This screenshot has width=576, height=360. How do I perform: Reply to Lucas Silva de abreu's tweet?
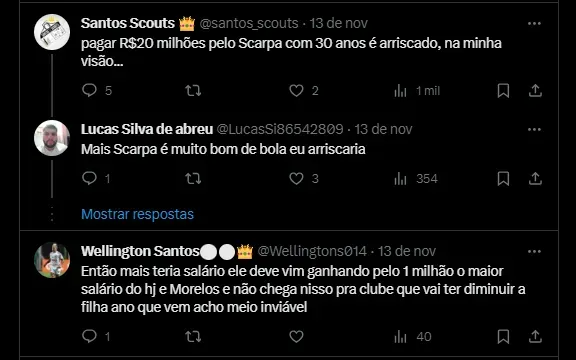pyautogui.click(x=89, y=179)
